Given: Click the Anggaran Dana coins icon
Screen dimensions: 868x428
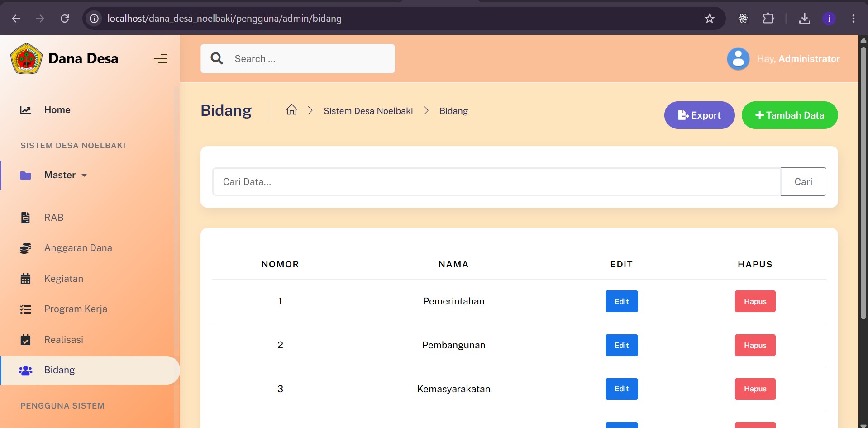Looking at the screenshot, I should pos(25,248).
